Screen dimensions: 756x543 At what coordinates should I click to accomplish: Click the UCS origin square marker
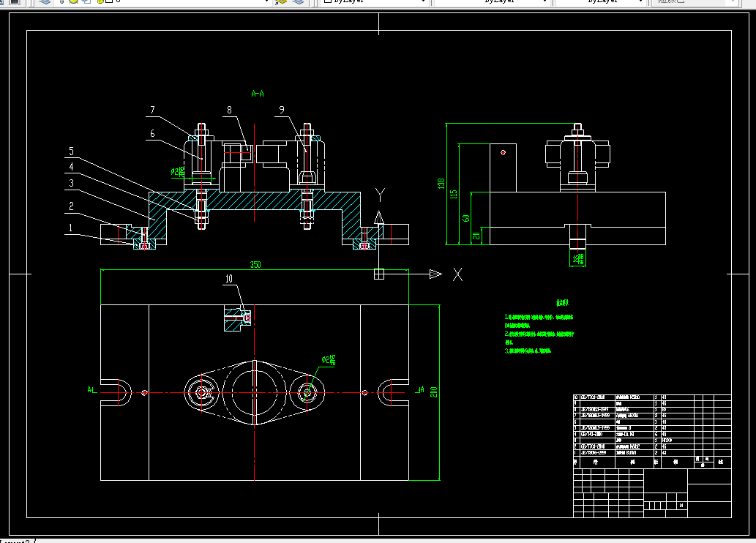[379, 274]
